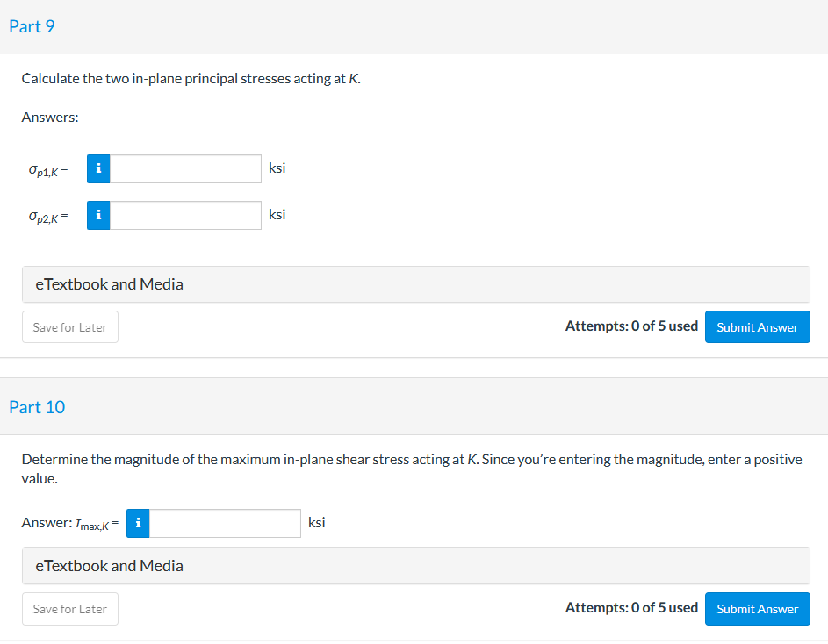
Task: Select the Part 10 section heading
Action: 37,407
